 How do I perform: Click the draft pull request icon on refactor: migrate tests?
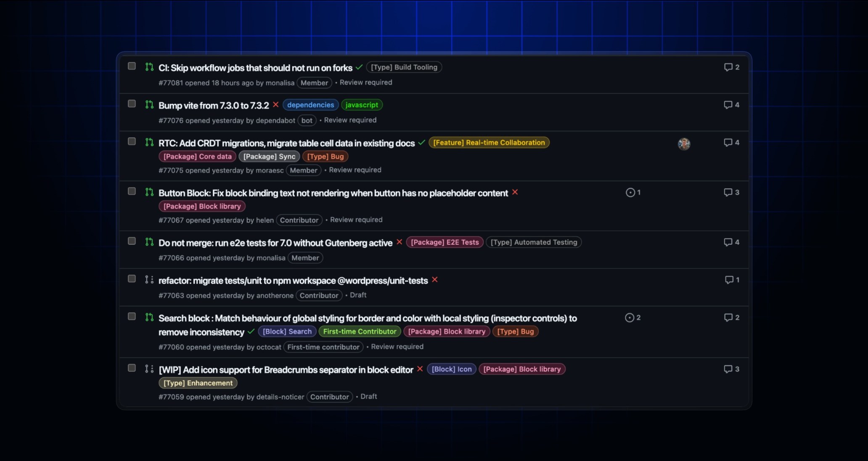tap(149, 279)
